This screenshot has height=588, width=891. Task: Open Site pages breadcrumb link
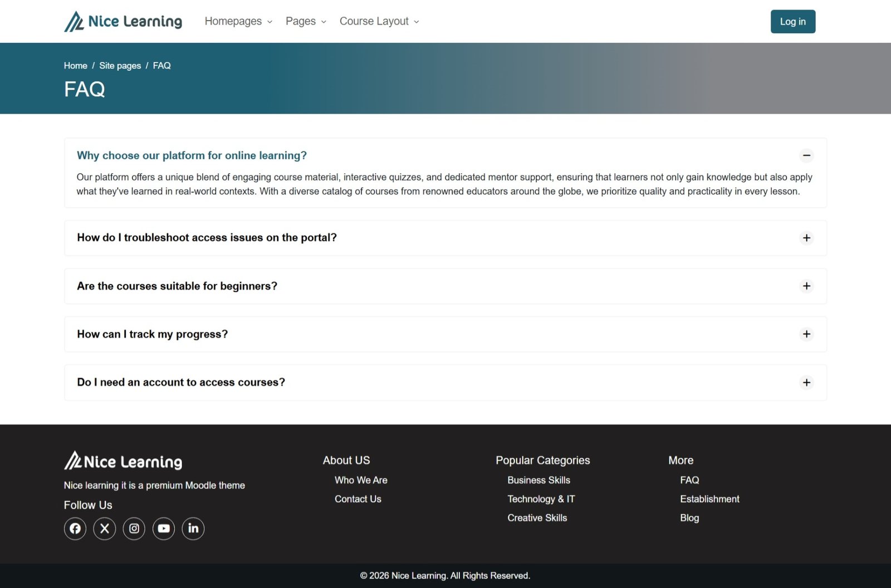[x=120, y=66]
